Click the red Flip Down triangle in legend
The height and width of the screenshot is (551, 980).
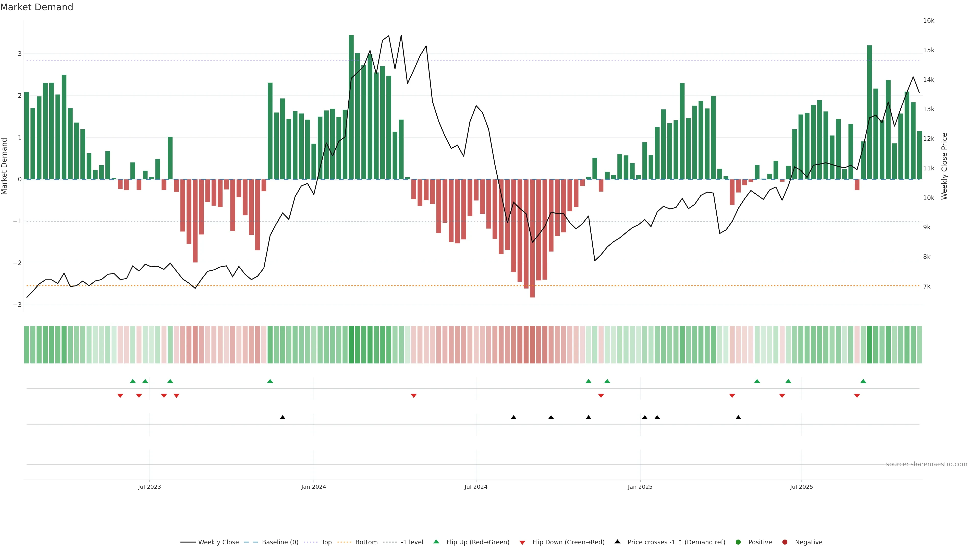tap(522, 542)
